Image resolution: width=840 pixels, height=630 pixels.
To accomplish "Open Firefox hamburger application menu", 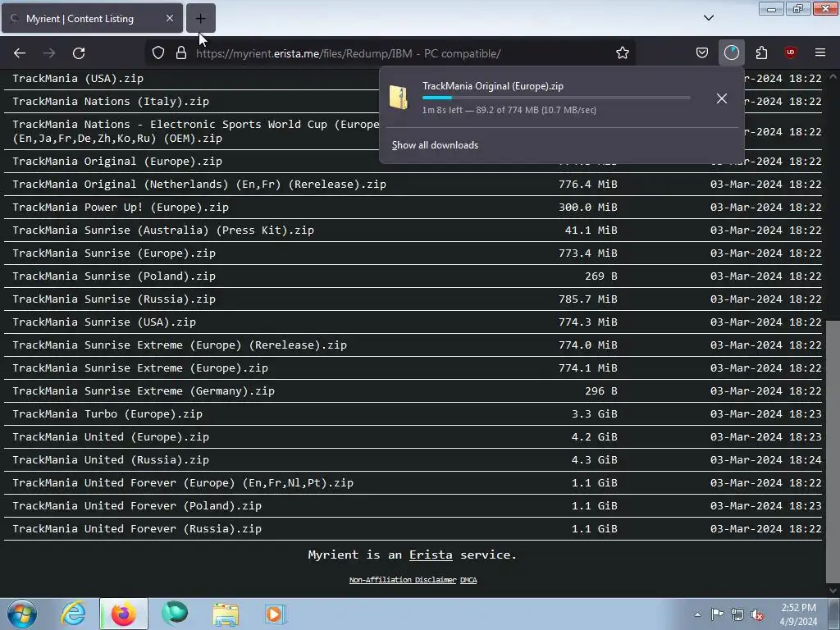I will (x=820, y=53).
